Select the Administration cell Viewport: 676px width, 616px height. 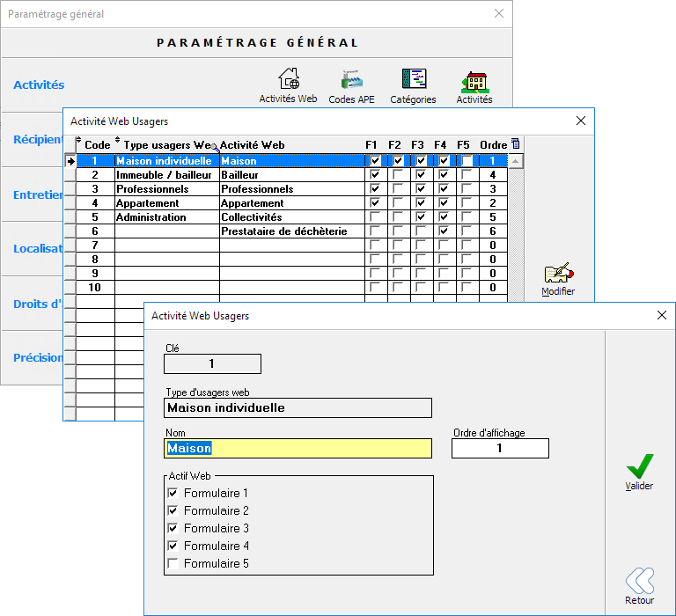point(167,216)
